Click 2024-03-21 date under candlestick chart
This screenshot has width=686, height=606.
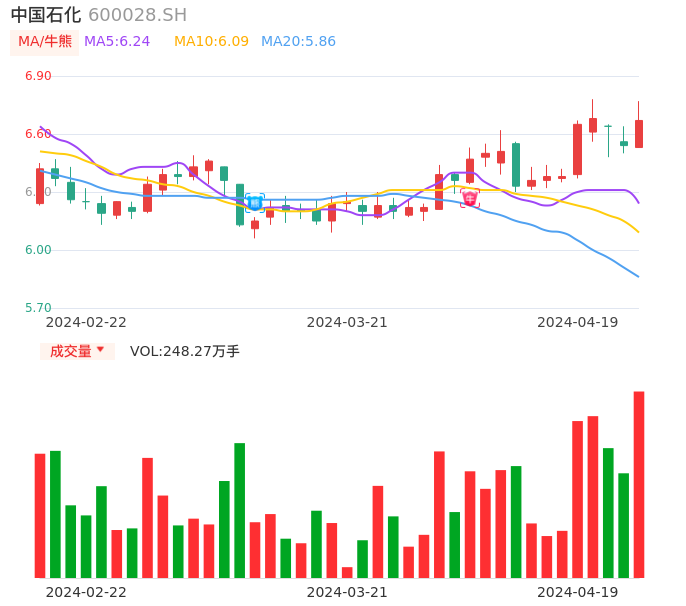click(x=347, y=322)
